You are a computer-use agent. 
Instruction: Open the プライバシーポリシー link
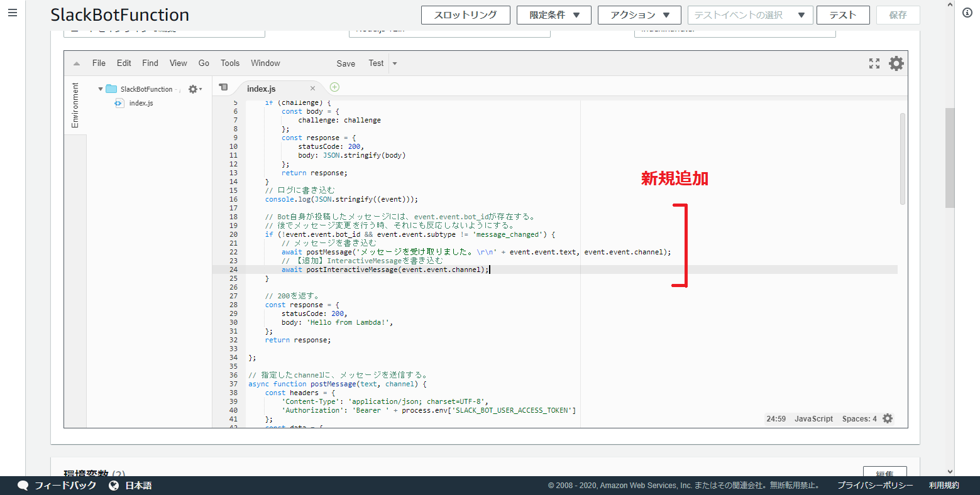[875, 486]
